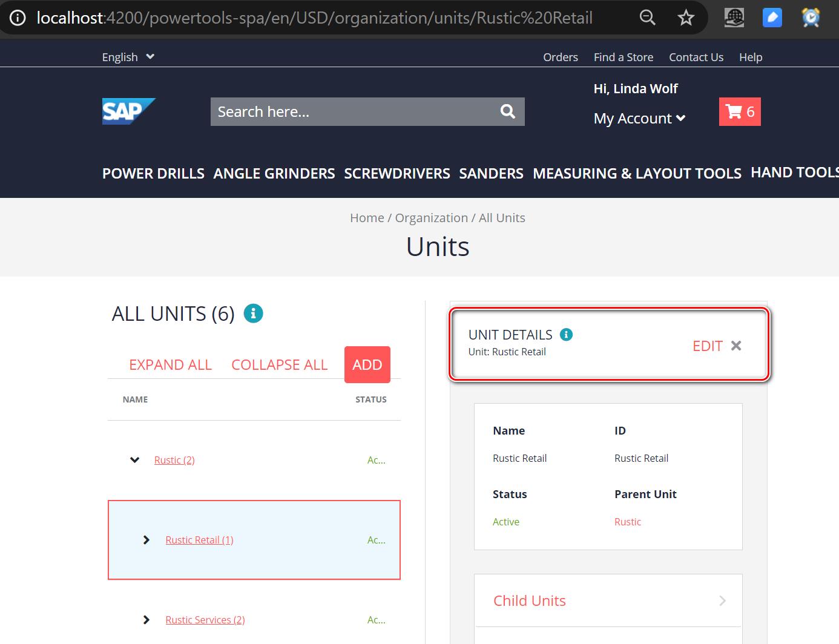
Task: Click the 'Hi, Linda Wolf' greeting
Action: point(636,88)
